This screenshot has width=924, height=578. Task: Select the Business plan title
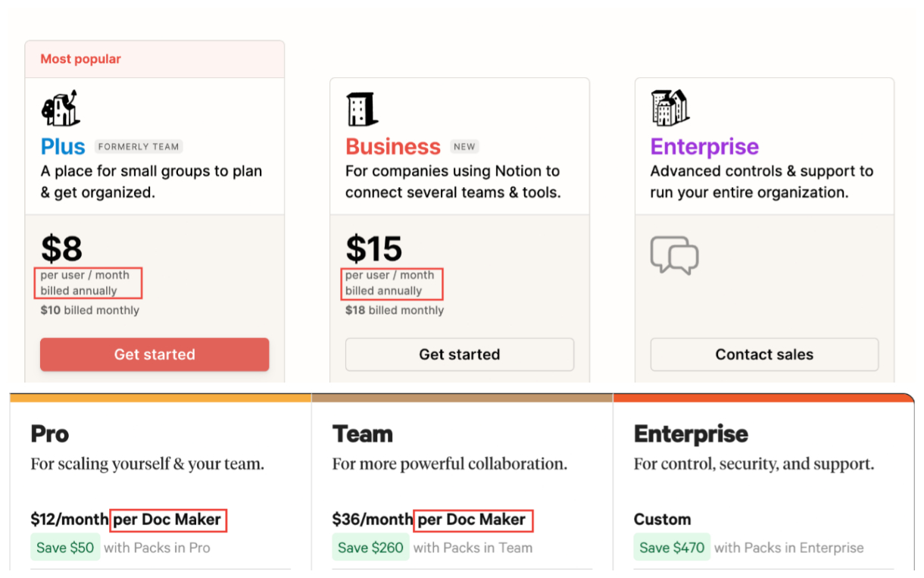click(393, 146)
